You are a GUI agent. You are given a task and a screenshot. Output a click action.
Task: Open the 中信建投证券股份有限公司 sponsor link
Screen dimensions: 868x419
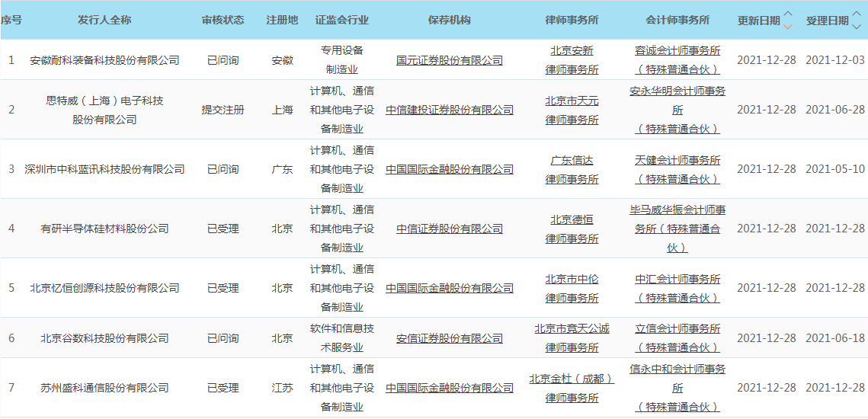coord(450,110)
